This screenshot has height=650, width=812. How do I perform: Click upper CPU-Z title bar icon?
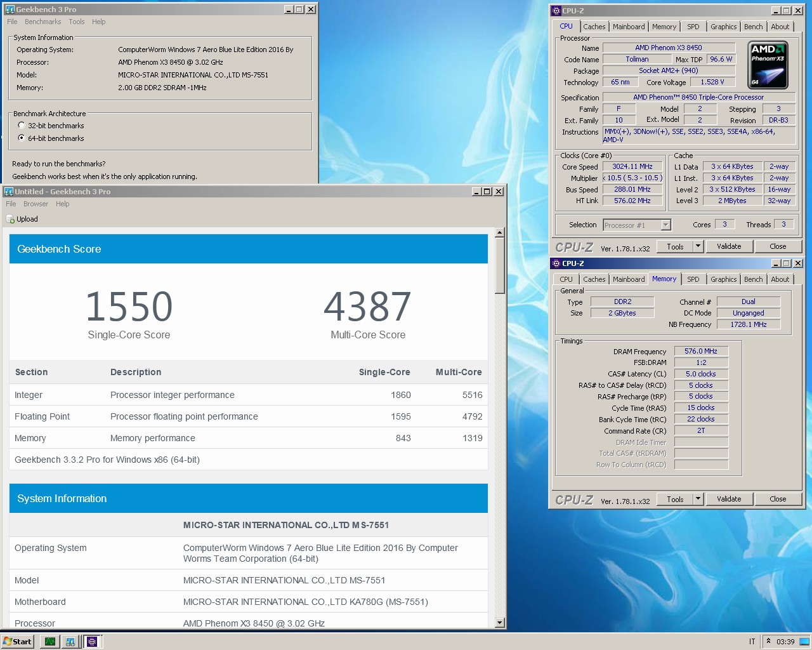(556, 11)
